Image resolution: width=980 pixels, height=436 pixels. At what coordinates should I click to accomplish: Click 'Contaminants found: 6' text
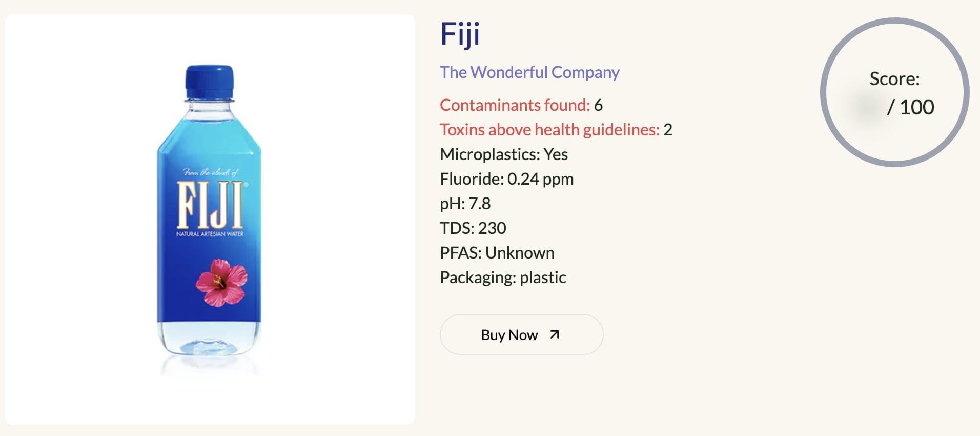pos(521,105)
